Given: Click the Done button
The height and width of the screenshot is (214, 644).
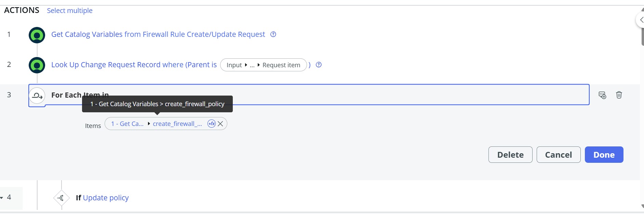Looking at the screenshot, I should click(x=604, y=155).
